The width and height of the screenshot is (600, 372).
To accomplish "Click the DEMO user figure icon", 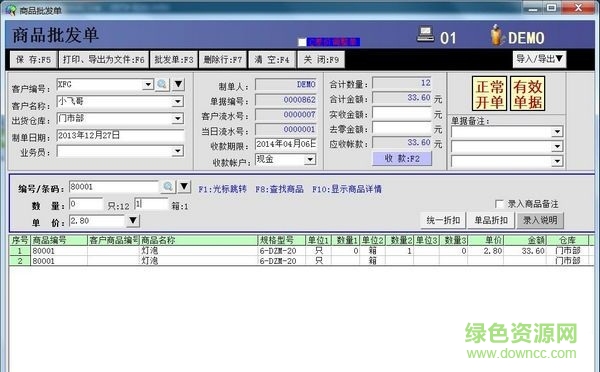I will coord(497,35).
